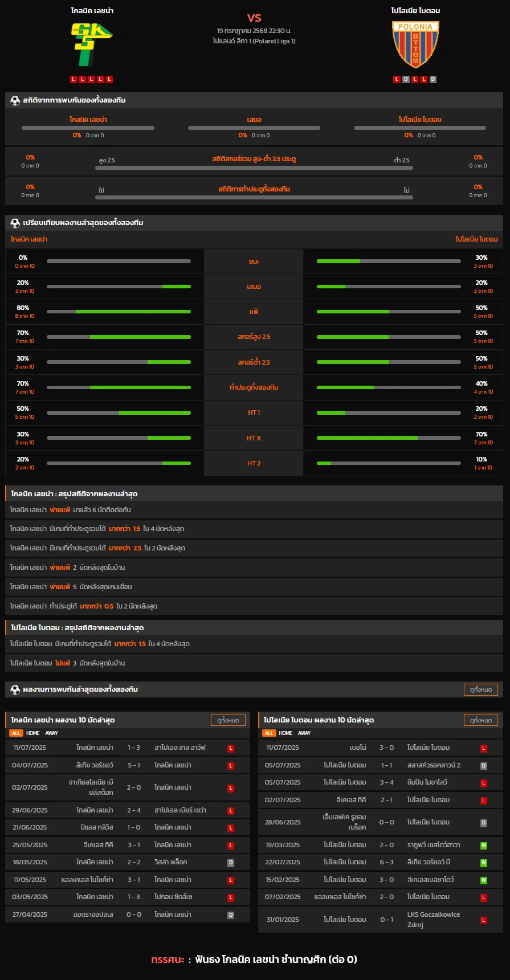Click Górnik Łęczna team name at top left
Viewport: 510px width, 980px height.
tap(92, 11)
